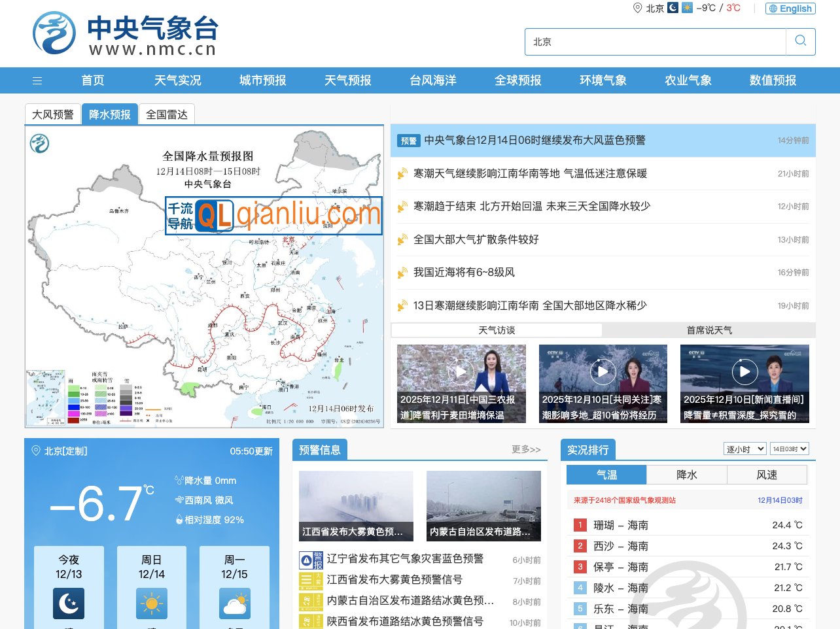Open the 14日03时 time dropdown
Viewport: 840px width, 629px height.
(x=789, y=449)
